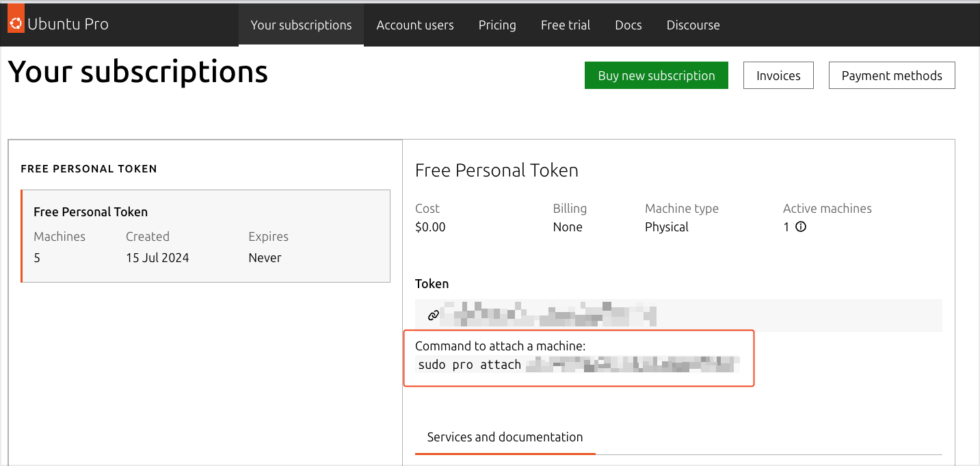Image resolution: width=980 pixels, height=466 pixels.
Task: Visit Discourse from the top navigation
Action: (x=693, y=25)
